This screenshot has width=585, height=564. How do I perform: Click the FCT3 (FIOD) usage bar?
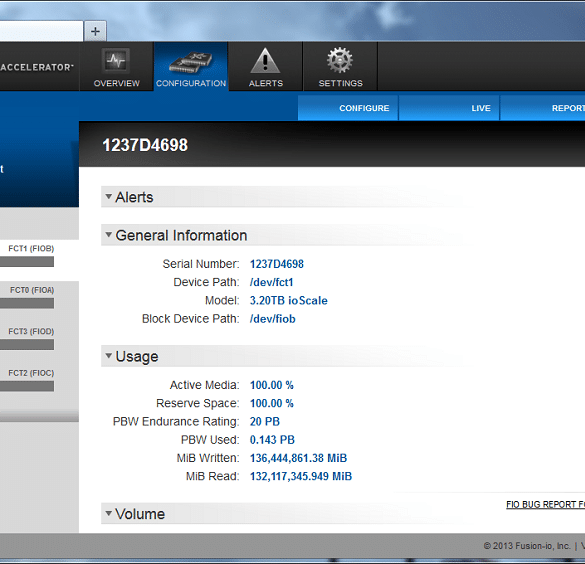coord(27,345)
